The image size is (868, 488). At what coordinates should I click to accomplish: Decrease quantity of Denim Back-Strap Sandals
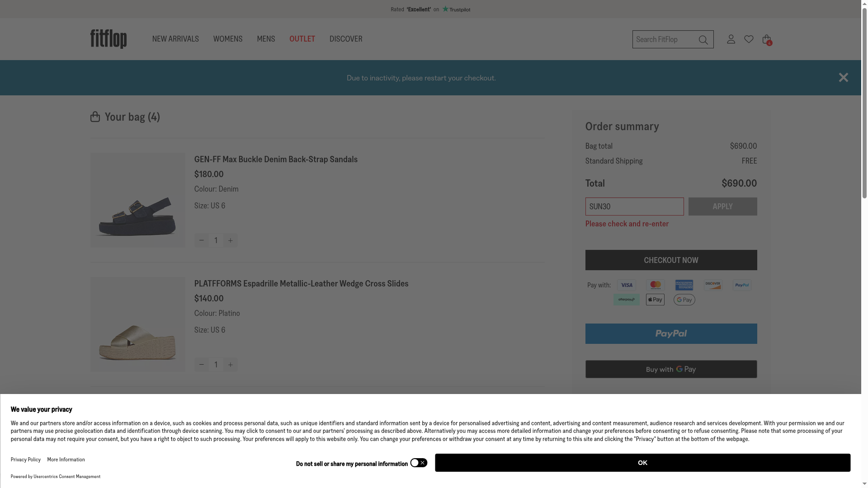pos(202,240)
